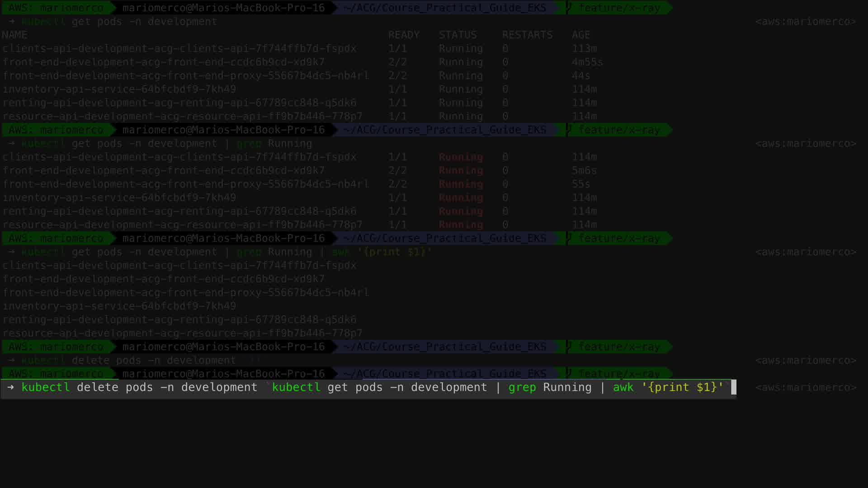Viewport: 868px width, 488px height.
Task: Click the front-end-proxy pod name in the first table
Action: pos(185,76)
